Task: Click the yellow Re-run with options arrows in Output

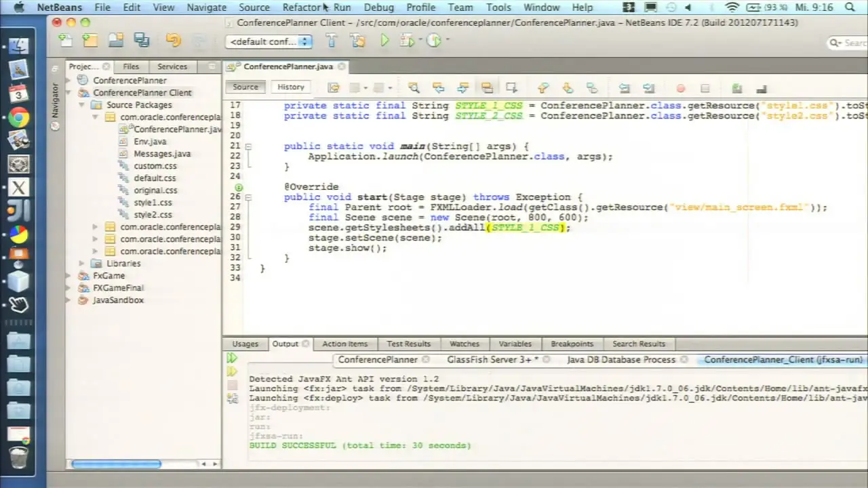Action: point(232,371)
